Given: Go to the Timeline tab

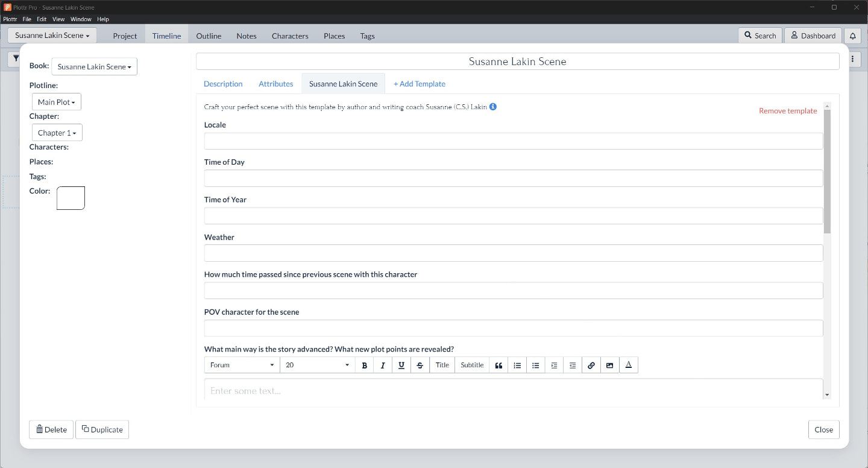Looking at the screenshot, I should 166,36.
